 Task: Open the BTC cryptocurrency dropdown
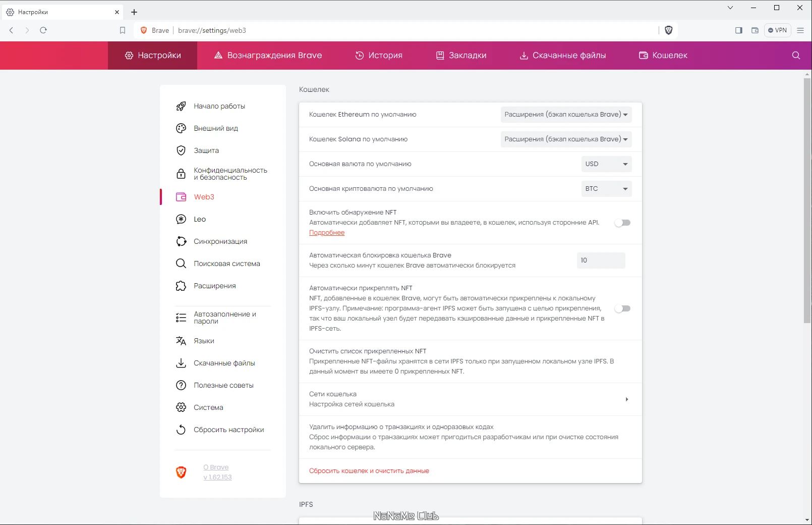[606, 188]
